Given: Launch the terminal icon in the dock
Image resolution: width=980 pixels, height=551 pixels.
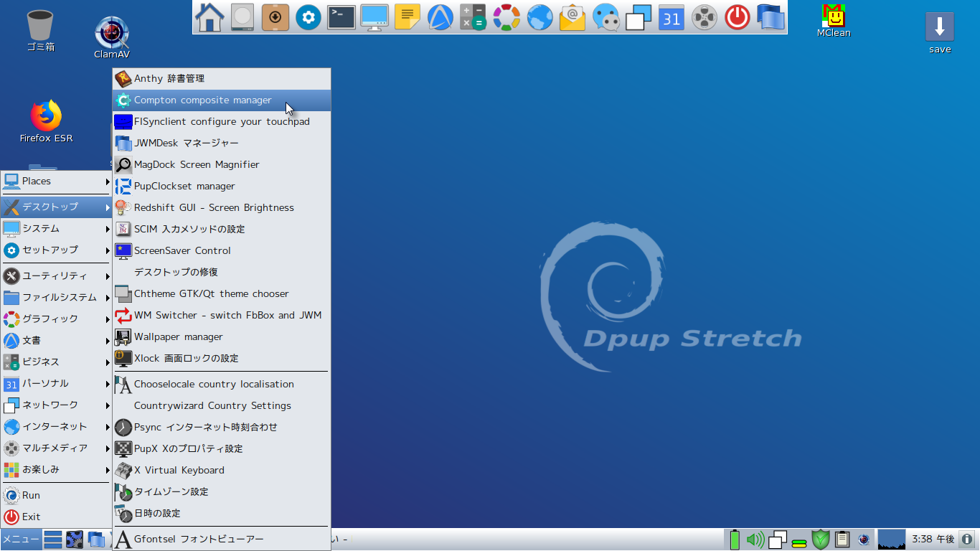Looking at the screenshot, I should [341, 17].
